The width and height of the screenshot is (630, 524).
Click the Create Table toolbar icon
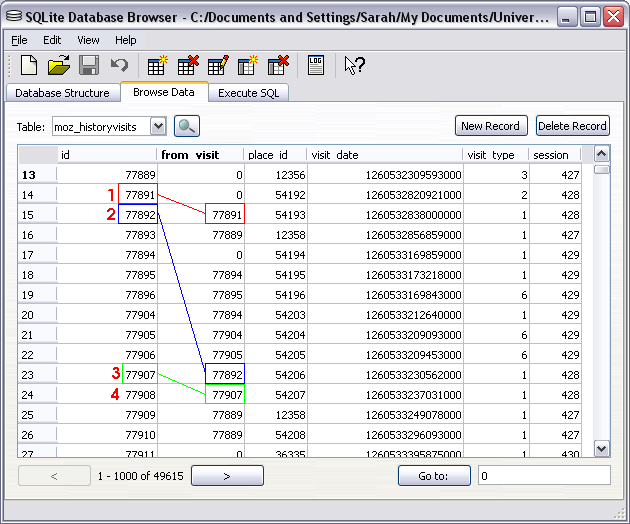point(157,66)
